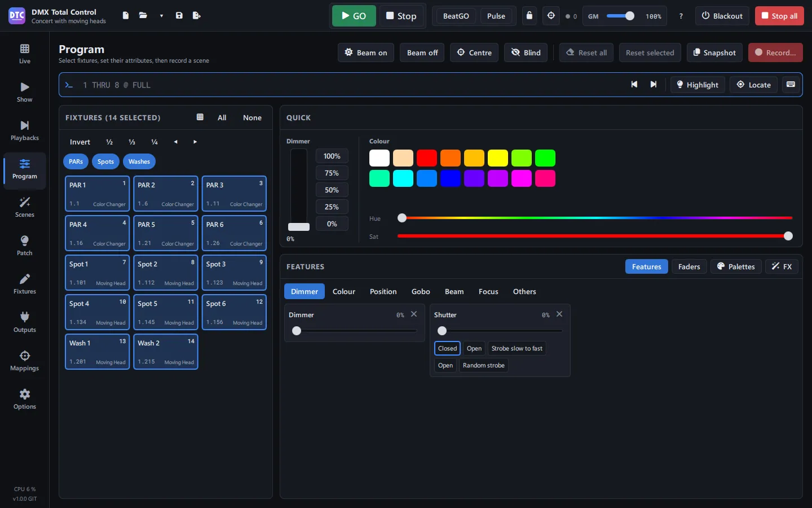Toggle the Spots group chip
Viewport: 812px width, 508px height.
(x=105, y=161)
